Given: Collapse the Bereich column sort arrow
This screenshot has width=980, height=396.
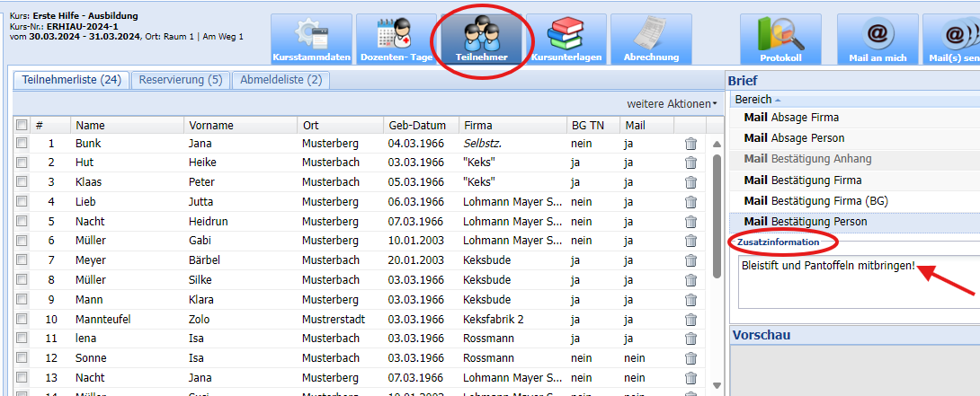Looking at the screenshot, I should pyautogui.click(x=778, y=100).
